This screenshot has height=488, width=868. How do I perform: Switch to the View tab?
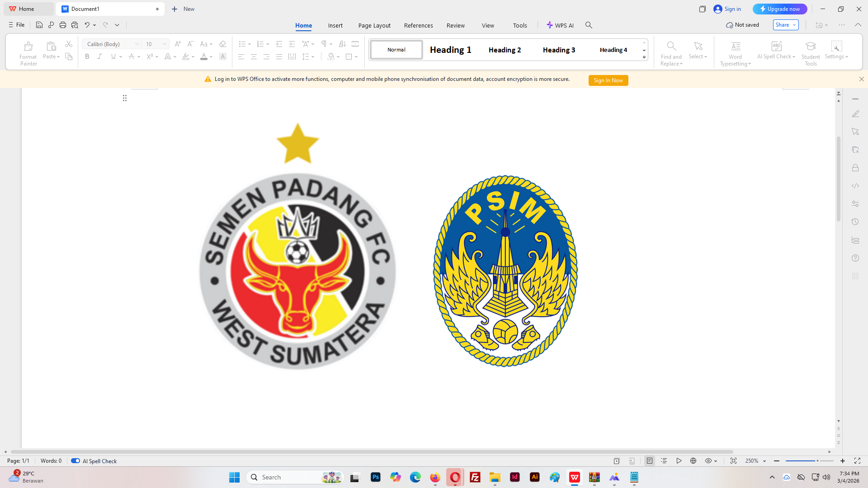pyautogui.click(x=488, y=25)
